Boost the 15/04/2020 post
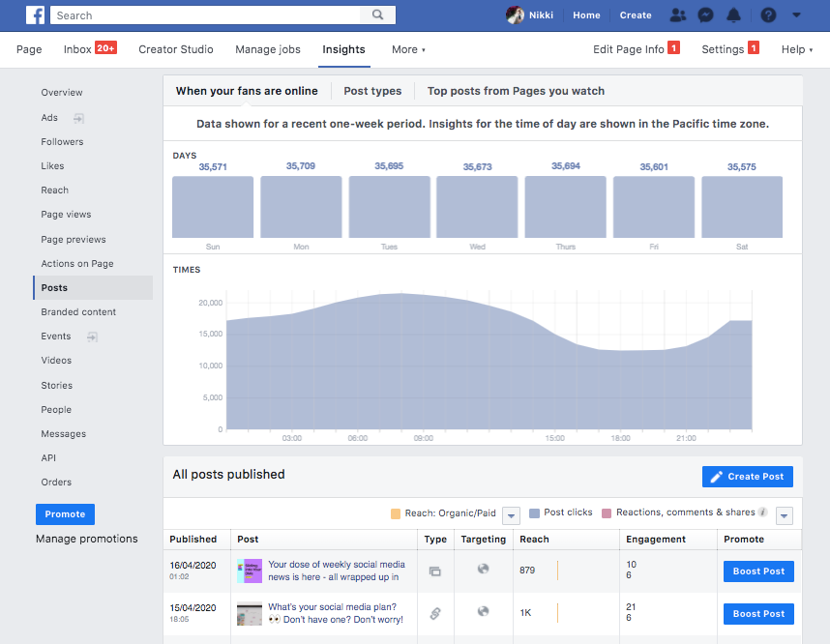This screenshot has height=644, width=830. [758, 613]
